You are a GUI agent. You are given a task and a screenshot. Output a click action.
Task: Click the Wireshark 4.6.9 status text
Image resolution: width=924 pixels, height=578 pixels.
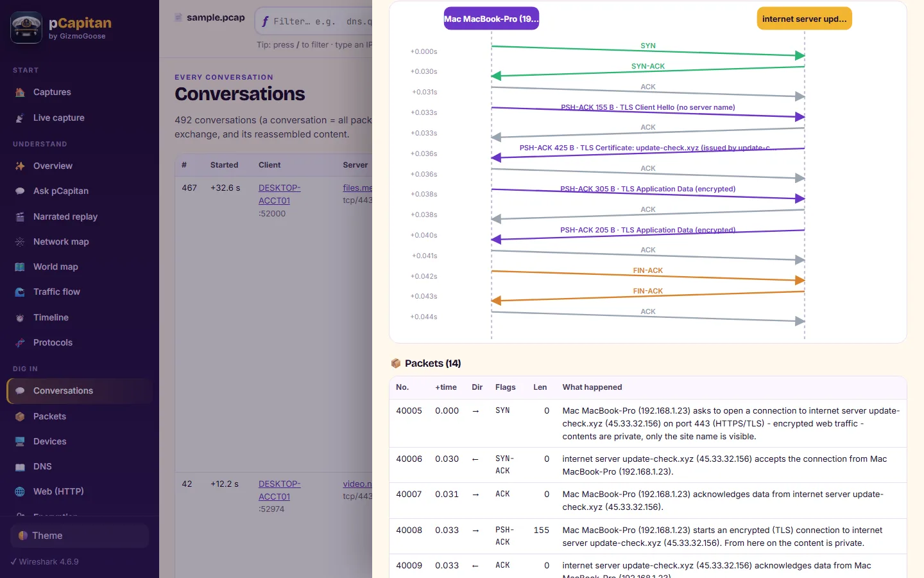(x=45, y=562)
